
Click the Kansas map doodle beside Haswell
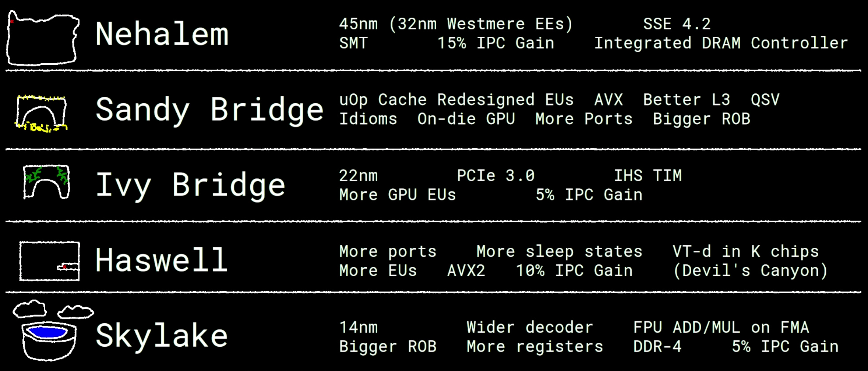[49, 261]
